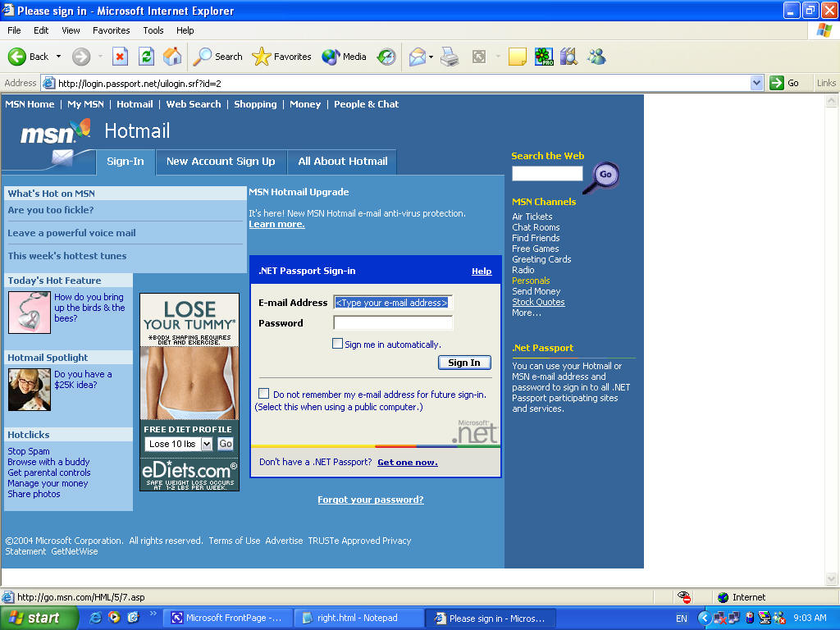The image size is (840, 630).
Task: Click into the E-mail Address field
Action: tap(393, 303)
